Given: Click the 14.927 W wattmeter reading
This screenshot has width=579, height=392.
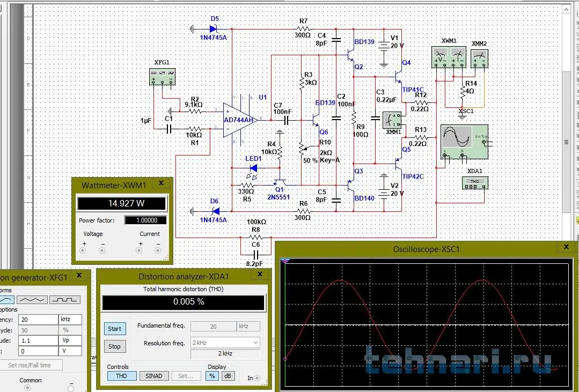Looking at the screenshot, I should 122,203.
